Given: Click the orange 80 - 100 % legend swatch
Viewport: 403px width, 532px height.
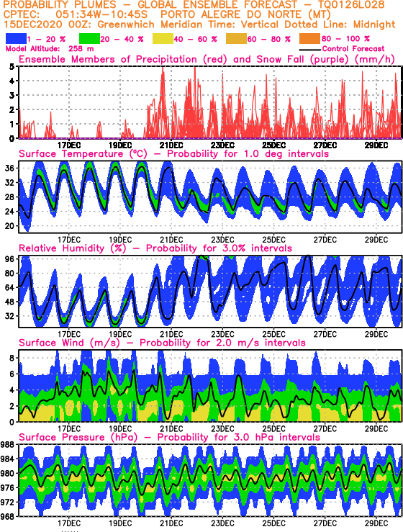Looking at the screenshot, I should pyautogui.click(x=309, y=39).
